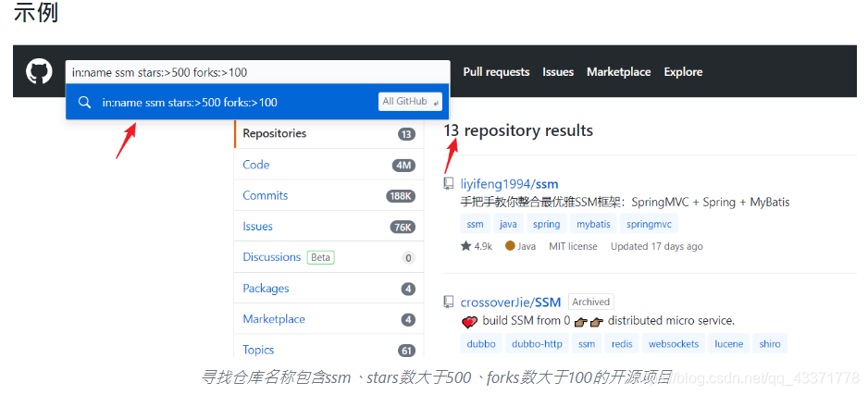The width and height of the screenshot is (868, 395).
Task: Click the Java language color dot
Action: click(510, 246)
